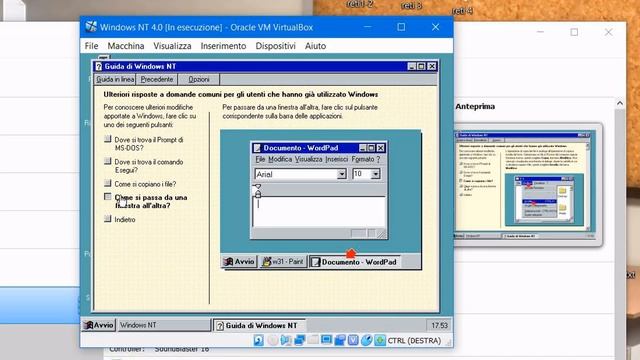Click the green arrow keyboard capture icon
This screenshot has height=360, width=640.
[380, 340]
